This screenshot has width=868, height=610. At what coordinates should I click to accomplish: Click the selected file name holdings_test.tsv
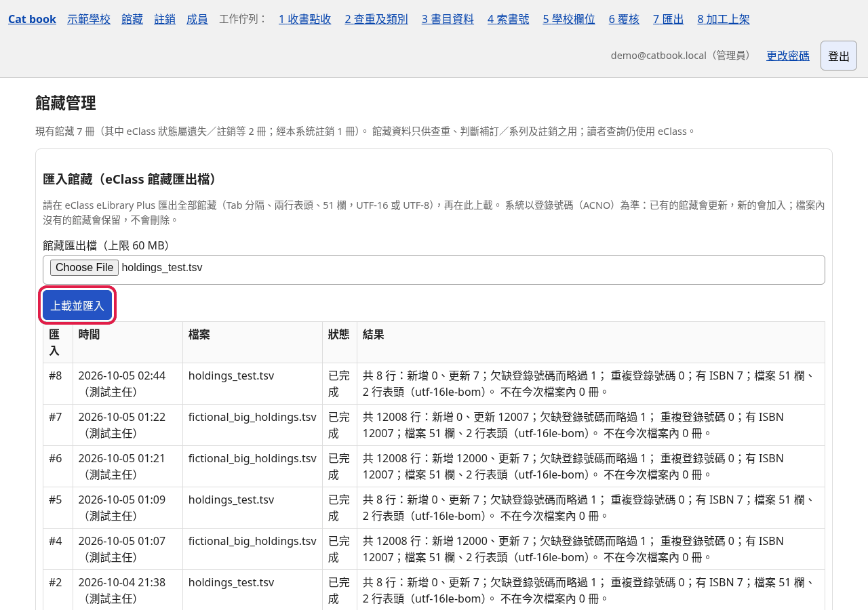162,268
